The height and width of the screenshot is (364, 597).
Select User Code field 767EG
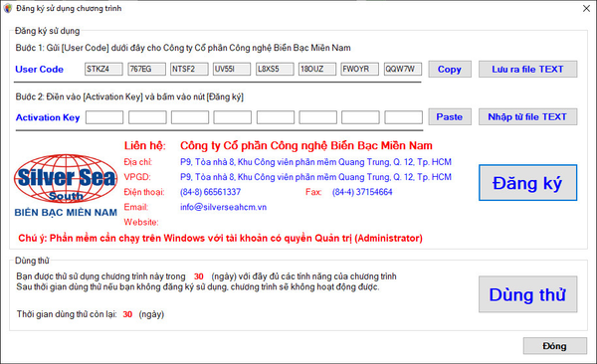(x=146, y=69)
